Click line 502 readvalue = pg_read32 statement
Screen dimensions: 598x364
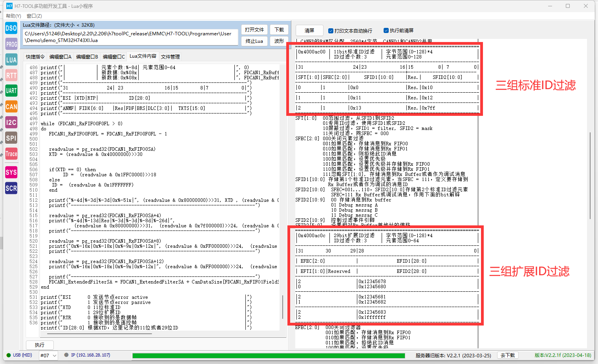coord(102,149)
